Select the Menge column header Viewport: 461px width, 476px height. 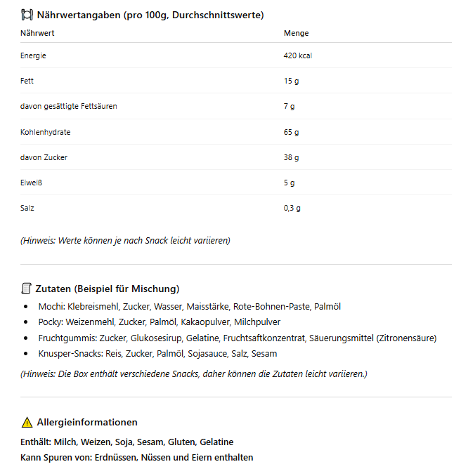point(296,33)
